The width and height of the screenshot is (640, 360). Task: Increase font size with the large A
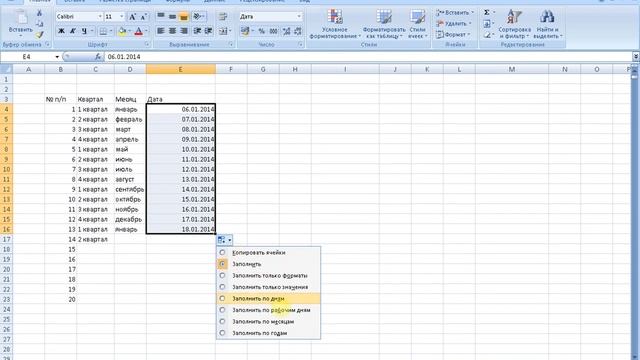[132, 17]
